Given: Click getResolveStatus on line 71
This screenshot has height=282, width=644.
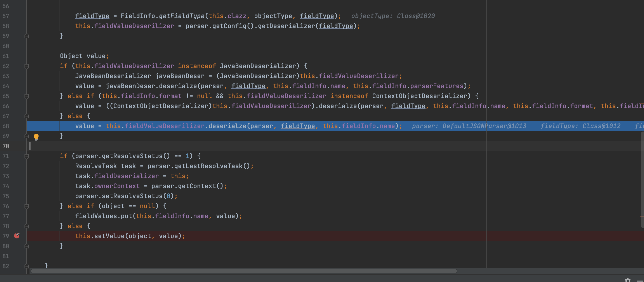Looking at the screenshot, I should click(132, 156).
